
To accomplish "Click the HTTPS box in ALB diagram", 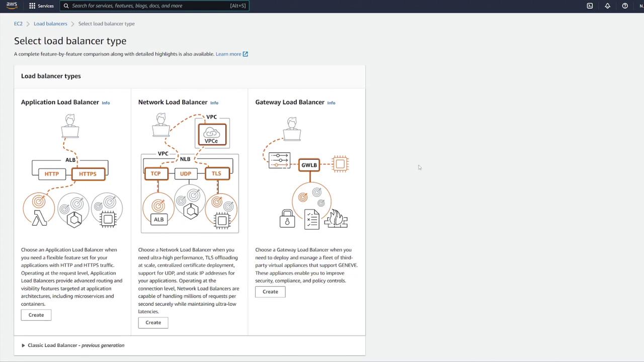I will click(88, 174).
